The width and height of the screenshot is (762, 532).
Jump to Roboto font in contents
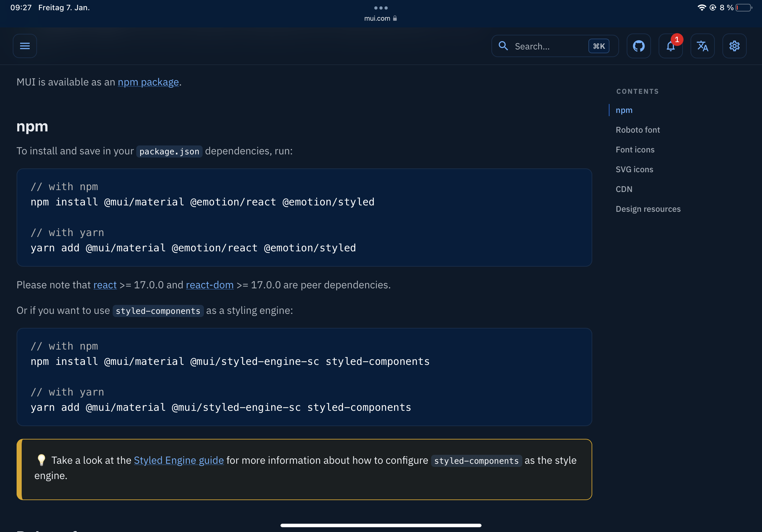(638, 130)
